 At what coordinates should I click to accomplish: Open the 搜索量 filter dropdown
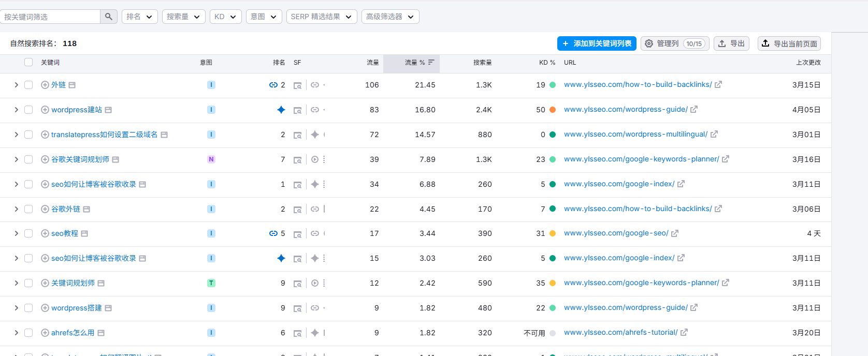click(184, 17)
